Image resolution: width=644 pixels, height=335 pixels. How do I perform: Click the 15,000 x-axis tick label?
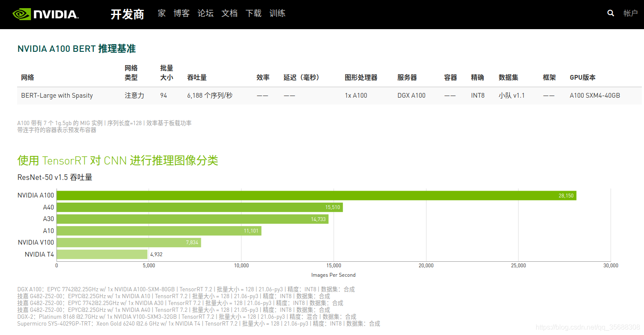click(x=334, y=266)
